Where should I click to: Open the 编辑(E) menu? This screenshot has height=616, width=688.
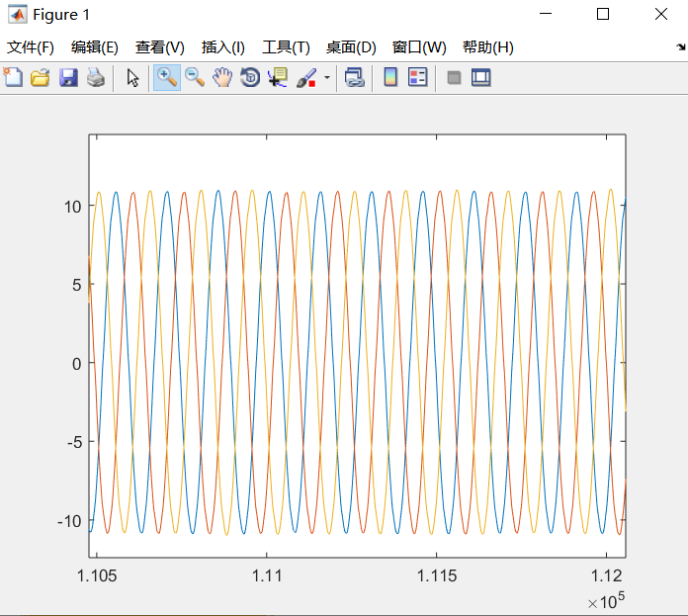[x=94, y=46]
